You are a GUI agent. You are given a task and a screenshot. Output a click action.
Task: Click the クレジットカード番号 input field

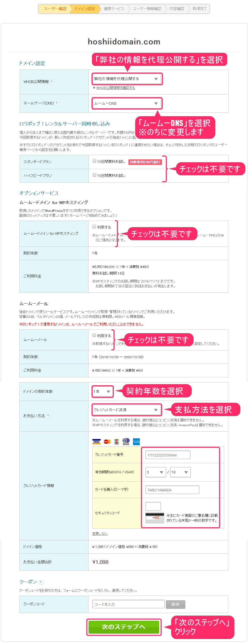coord(168,455)
